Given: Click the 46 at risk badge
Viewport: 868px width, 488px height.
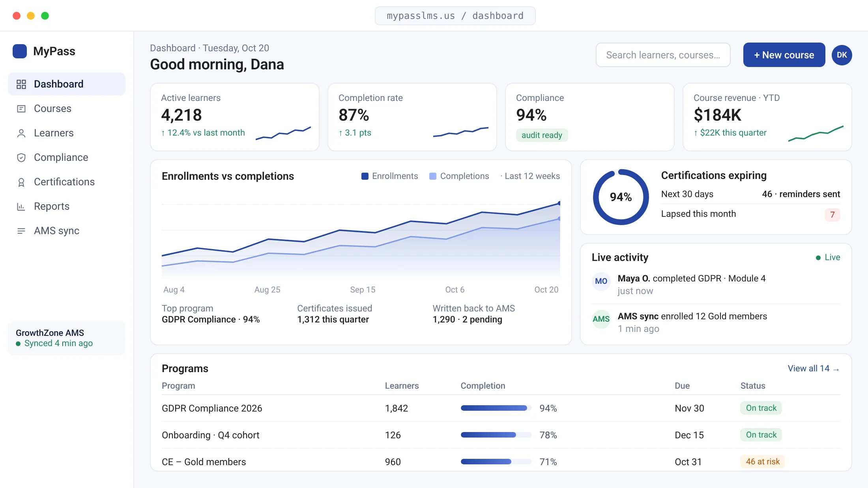Looking at the screenshot, I should click(x=763, y=462).
